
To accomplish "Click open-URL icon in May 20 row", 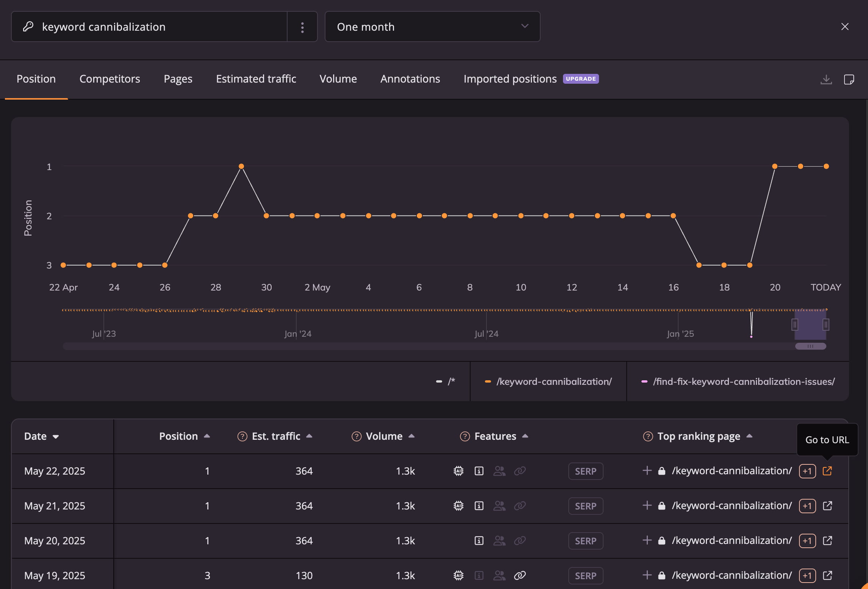I will [827, 541].
